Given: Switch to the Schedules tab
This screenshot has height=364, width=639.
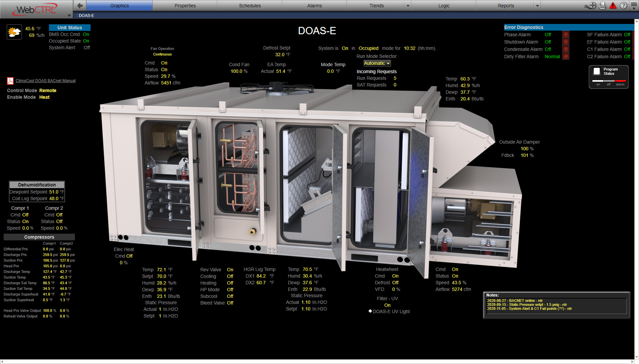Looking at the screenshot, I should [x=250, y=6].
